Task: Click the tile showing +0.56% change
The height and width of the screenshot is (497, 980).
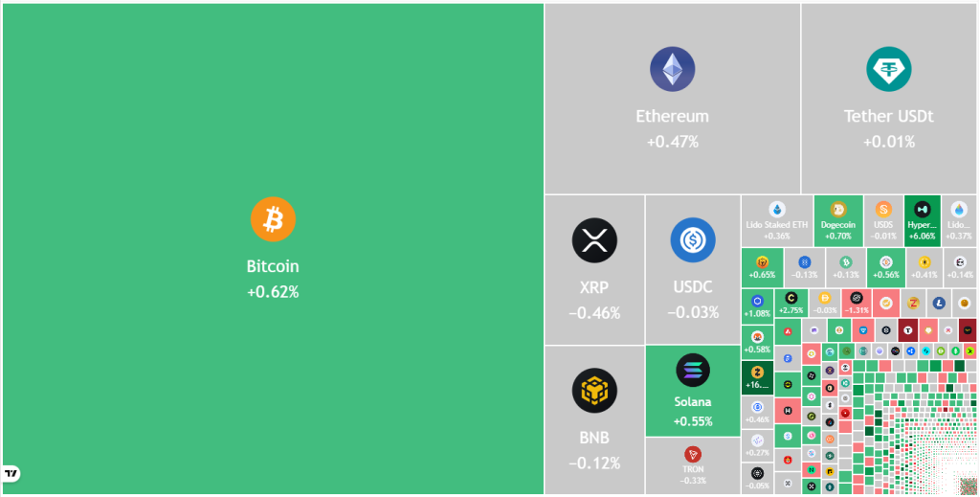Action: pyautogui.click(x=886, y=266)
